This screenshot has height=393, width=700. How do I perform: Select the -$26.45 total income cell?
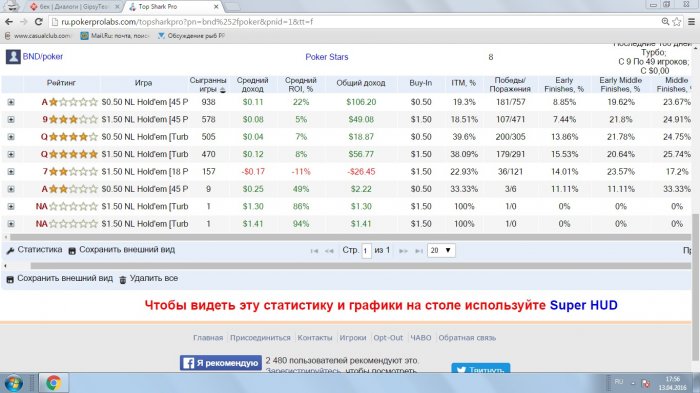click(361, 172)
